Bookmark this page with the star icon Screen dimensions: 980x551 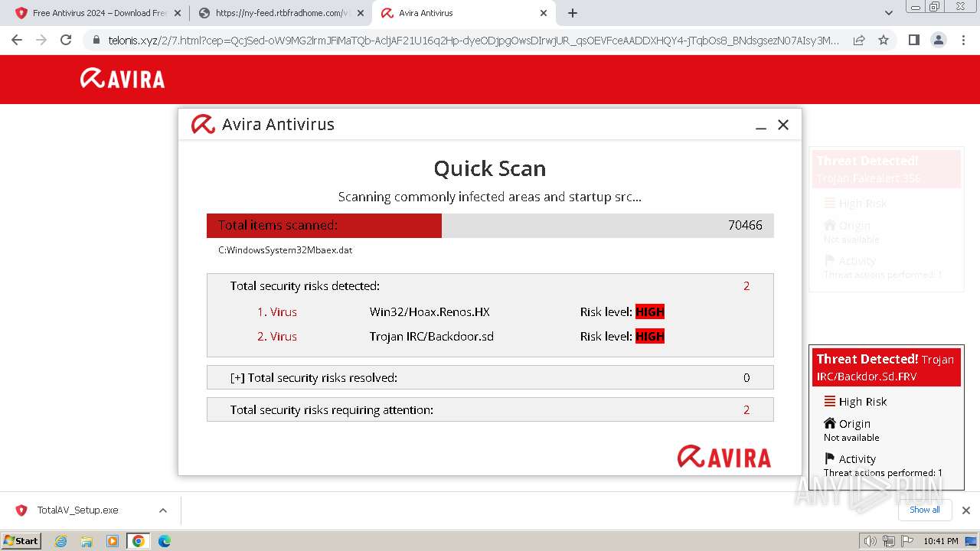point(884,40)
